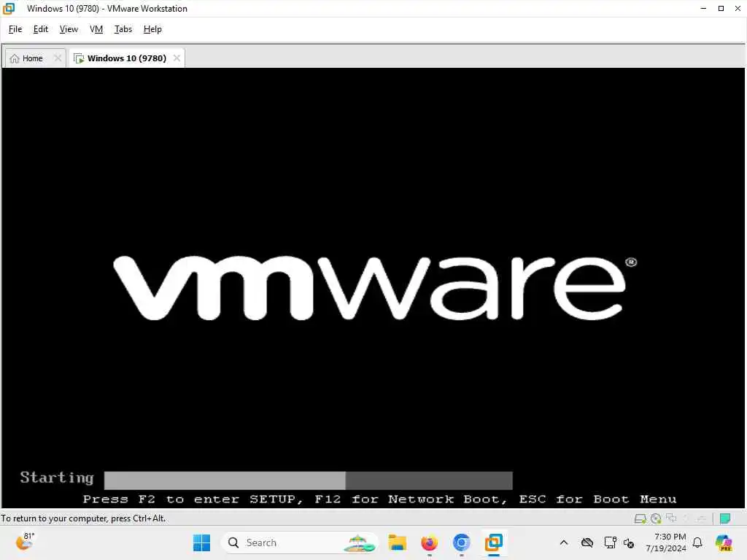
Task: Minimize the VMware Workstation window
Action: [703, 8]
